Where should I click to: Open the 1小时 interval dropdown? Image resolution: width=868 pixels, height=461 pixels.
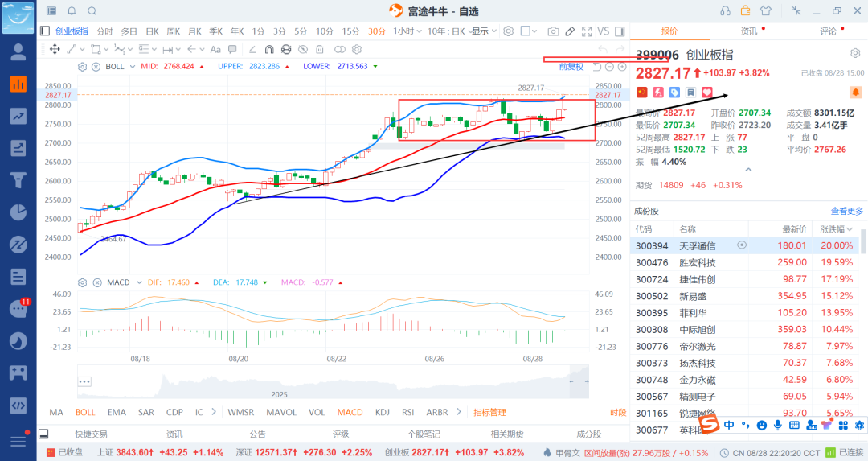[x=407, y=31]
